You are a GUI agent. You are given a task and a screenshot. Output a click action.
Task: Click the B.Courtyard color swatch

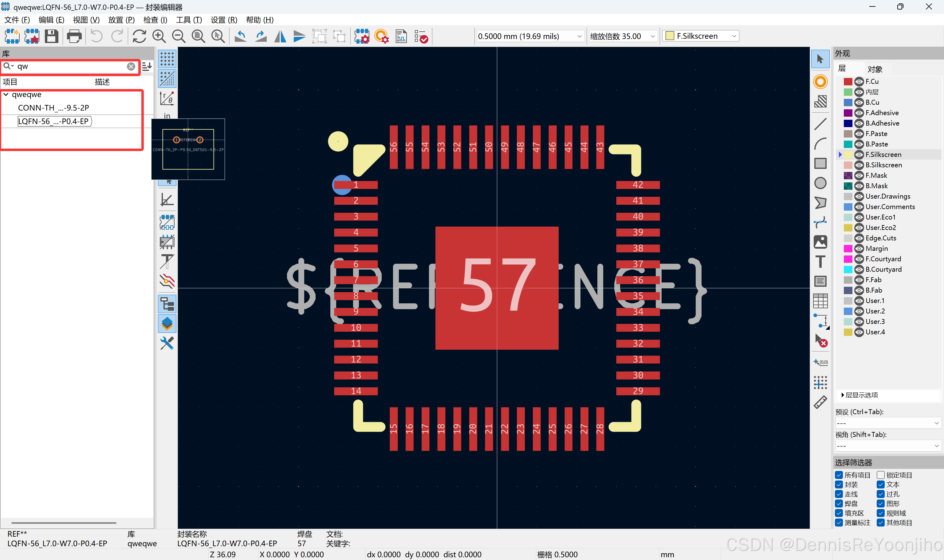click(848, 270)
